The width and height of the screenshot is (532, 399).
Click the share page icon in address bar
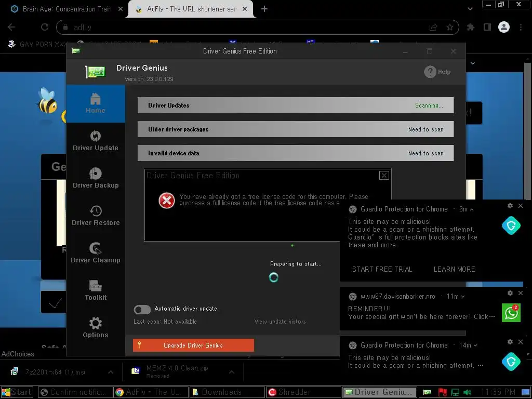433,27
